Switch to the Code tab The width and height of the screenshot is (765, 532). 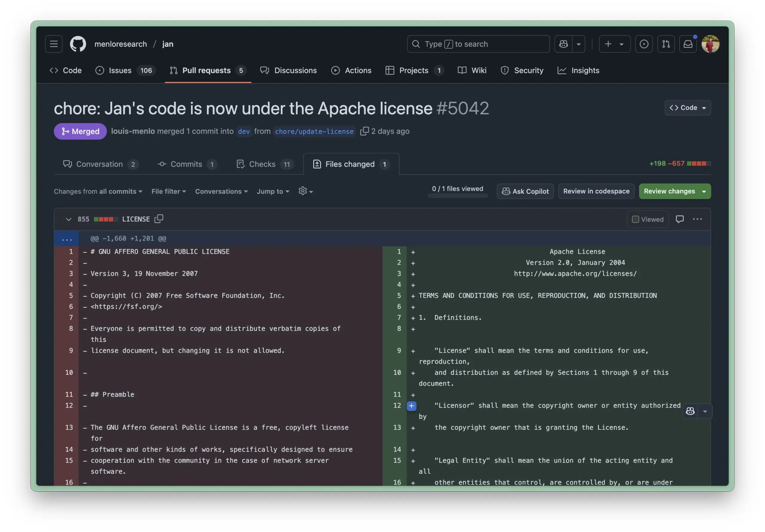66,70
